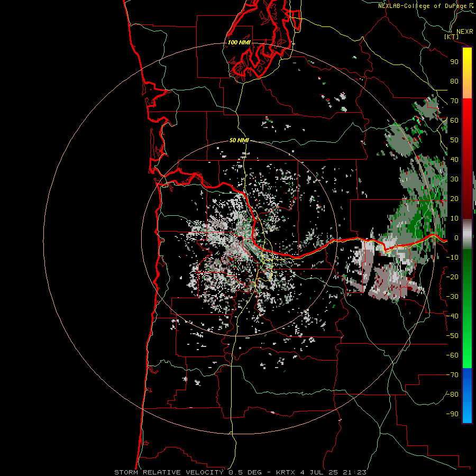Click the positive 10 scale label
The width and height of the screenshot is (476, 476).
[454, 218]
